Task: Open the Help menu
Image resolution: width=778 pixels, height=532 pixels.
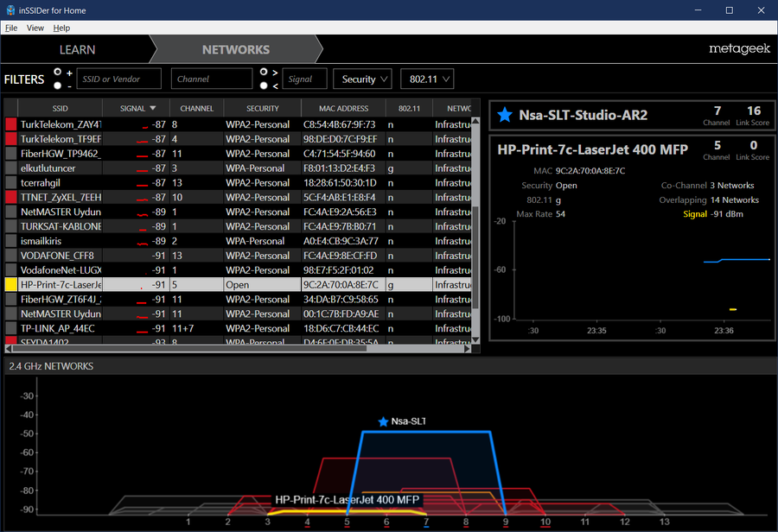Action: coord(61,28)
